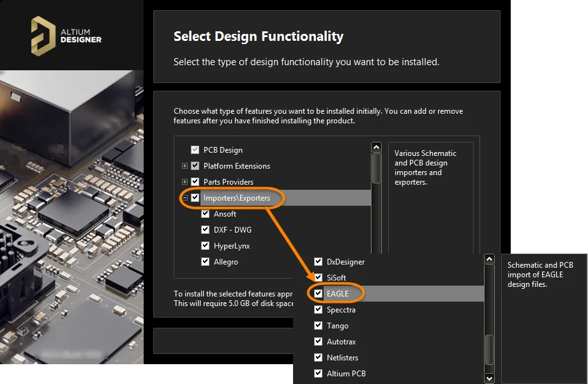The image size is (588, 384).
Task: Select the Ansoft list entry
Action: pyautogui.click(x=225, y=214)
